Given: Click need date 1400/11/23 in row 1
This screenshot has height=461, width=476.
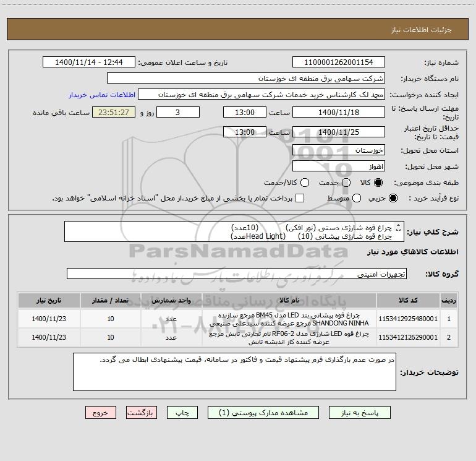Looking at the screenshot, I should point(49,319).
